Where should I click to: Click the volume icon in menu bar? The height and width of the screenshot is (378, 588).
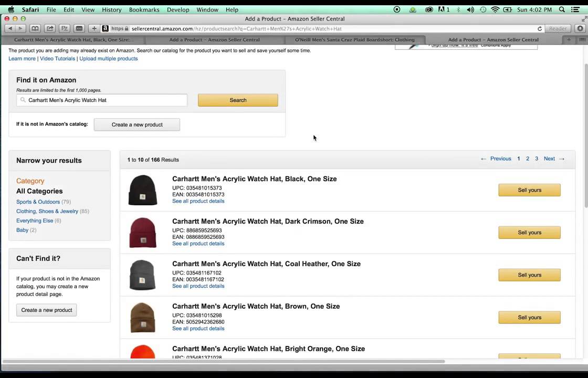pos(470,10)
